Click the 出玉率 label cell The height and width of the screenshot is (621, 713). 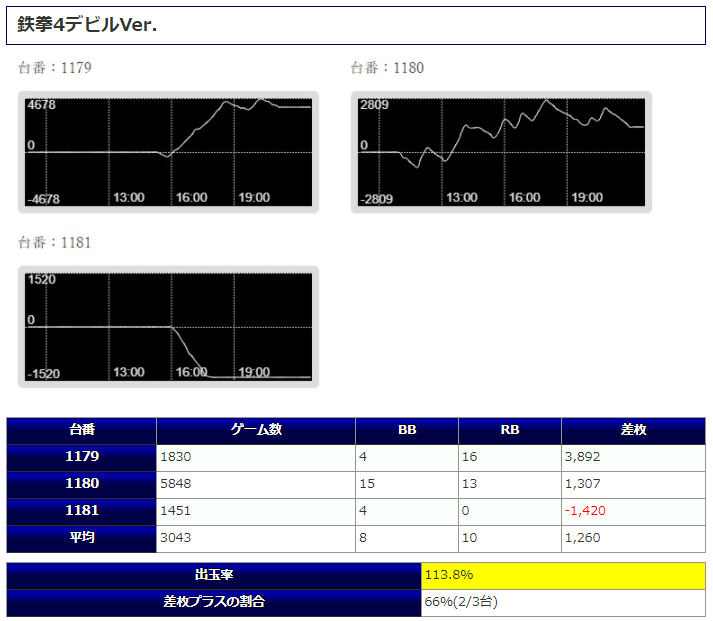[214, 575]
